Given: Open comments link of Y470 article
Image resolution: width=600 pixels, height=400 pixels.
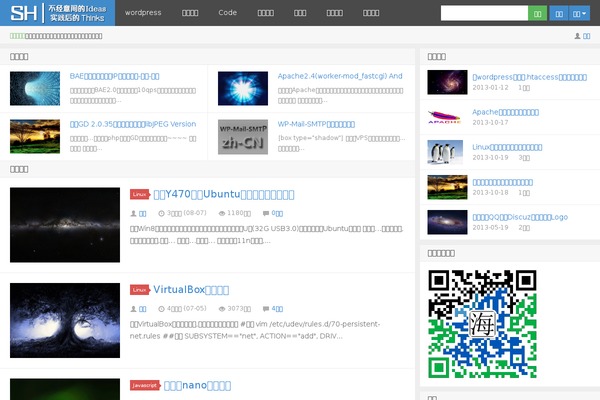Looking at the screenshot, I should (x=277, y=213).
